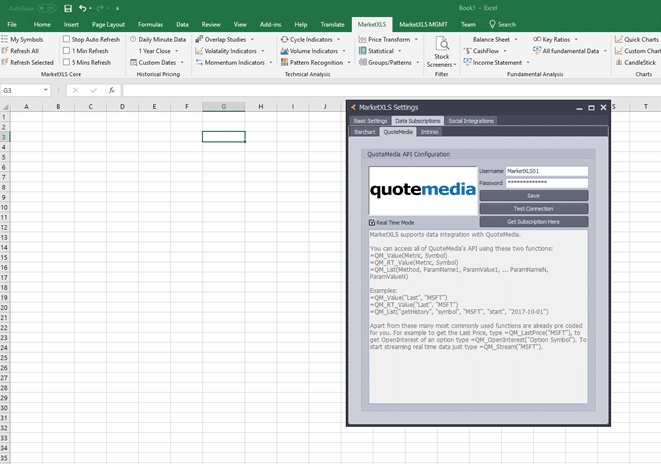The image size is (661, 464).
Task: Open the Basic Settings tab
Action: click(370, 121)
